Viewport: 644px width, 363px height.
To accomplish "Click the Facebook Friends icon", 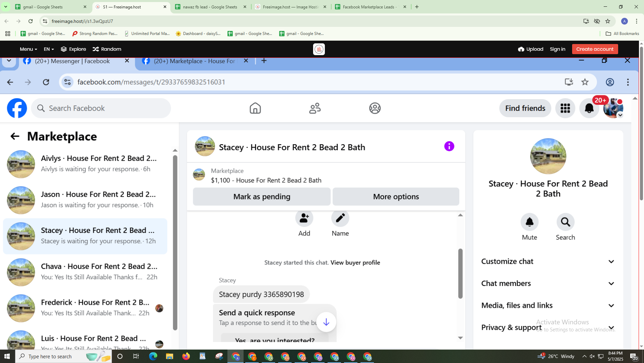I will pyautogui.click(x=315, y=108).
